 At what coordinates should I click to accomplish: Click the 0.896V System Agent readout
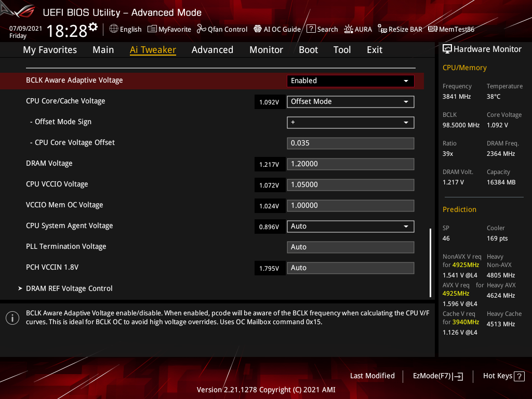tap(269, 227)
